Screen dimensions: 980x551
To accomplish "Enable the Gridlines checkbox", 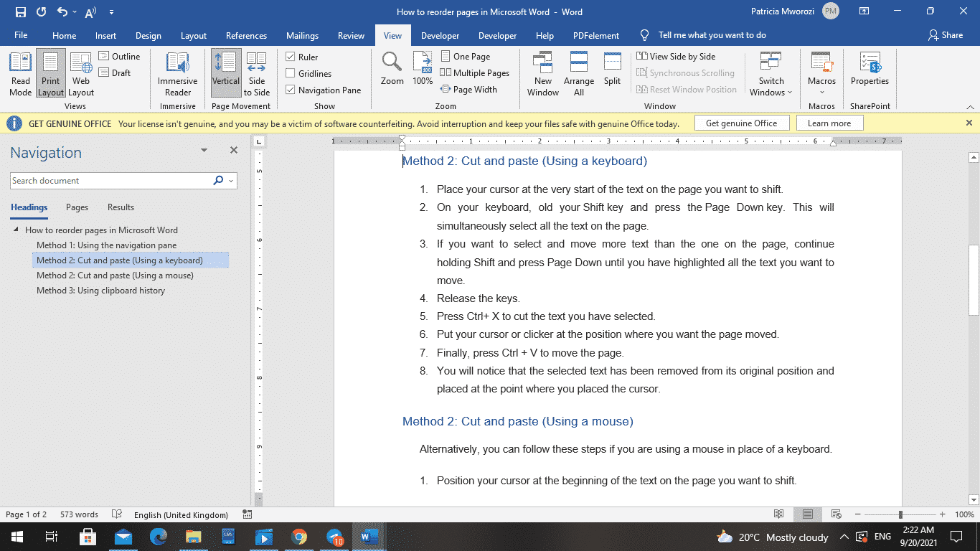I will pyautogui.click(x=291, y=73).
